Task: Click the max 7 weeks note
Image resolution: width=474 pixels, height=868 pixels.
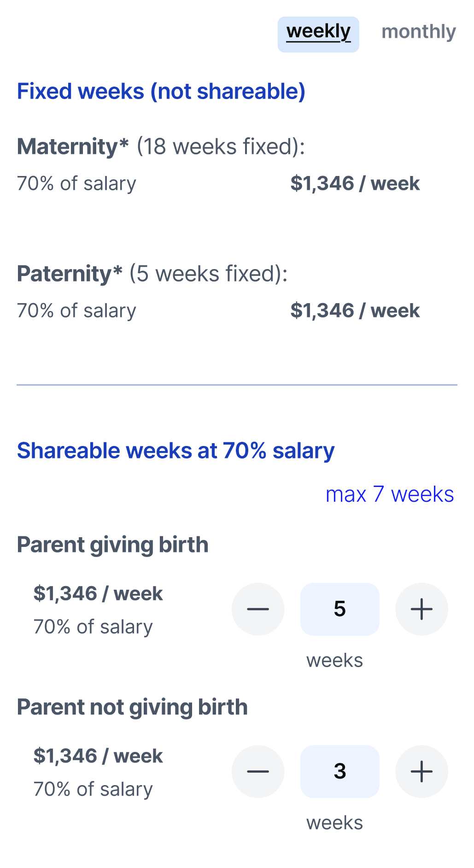Action: click(x=390, y=494)
